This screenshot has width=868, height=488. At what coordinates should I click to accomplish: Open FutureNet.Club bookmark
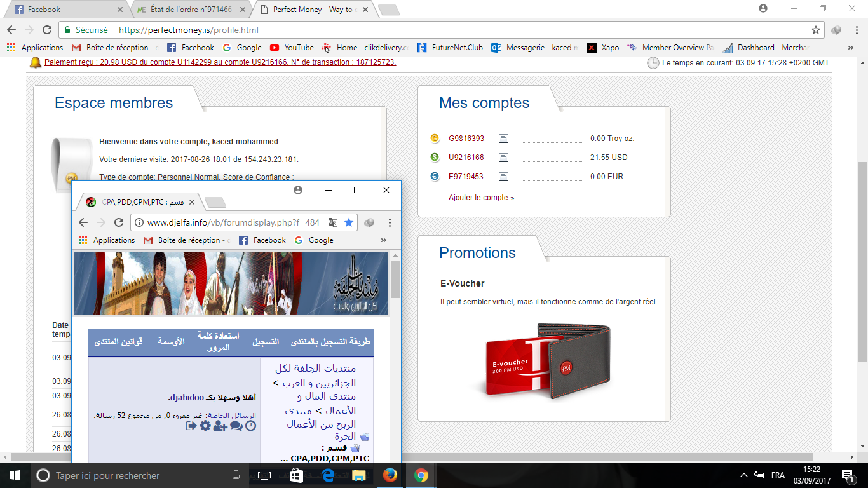point(449,48)
